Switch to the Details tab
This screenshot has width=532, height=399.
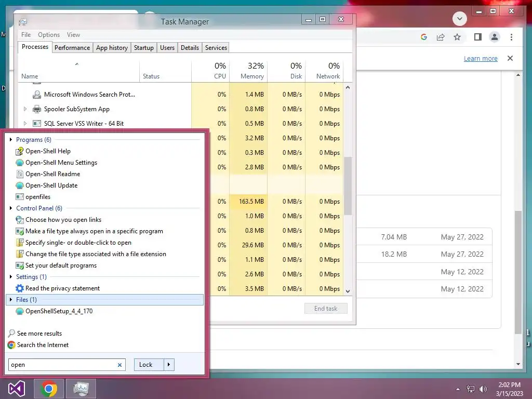tap(190, 48)
